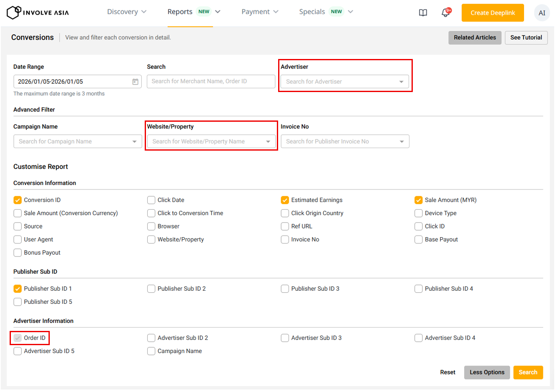Expand the Campaign Name dropdown

(77, 141)
